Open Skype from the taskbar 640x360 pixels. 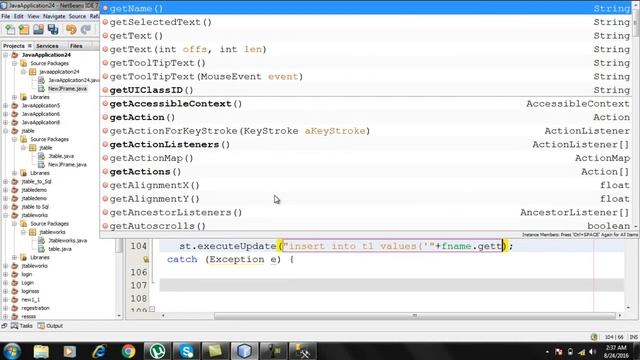pos(187,351)
